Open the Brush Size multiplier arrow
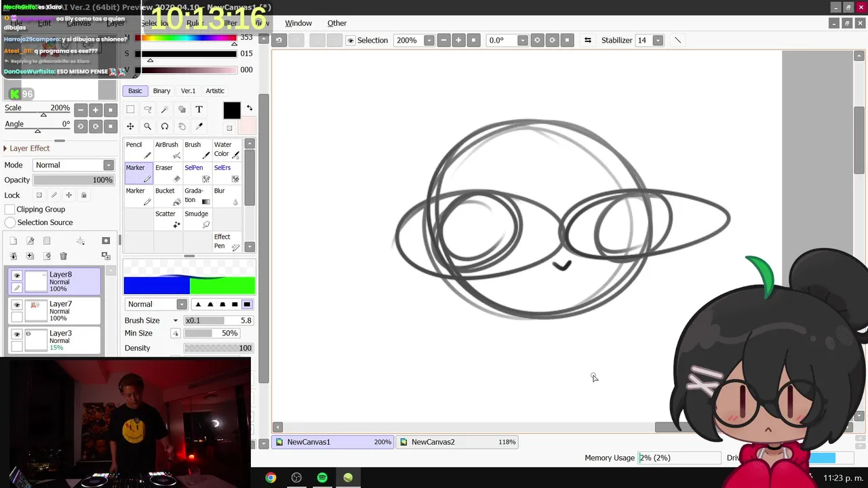 (175, 321)
